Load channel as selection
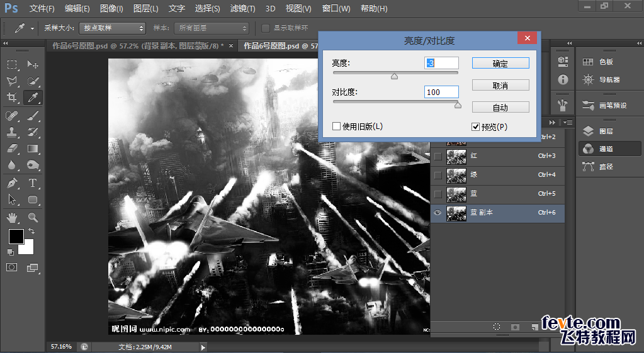This screenshot has width=644, height=353. click(x=497, y=327)
